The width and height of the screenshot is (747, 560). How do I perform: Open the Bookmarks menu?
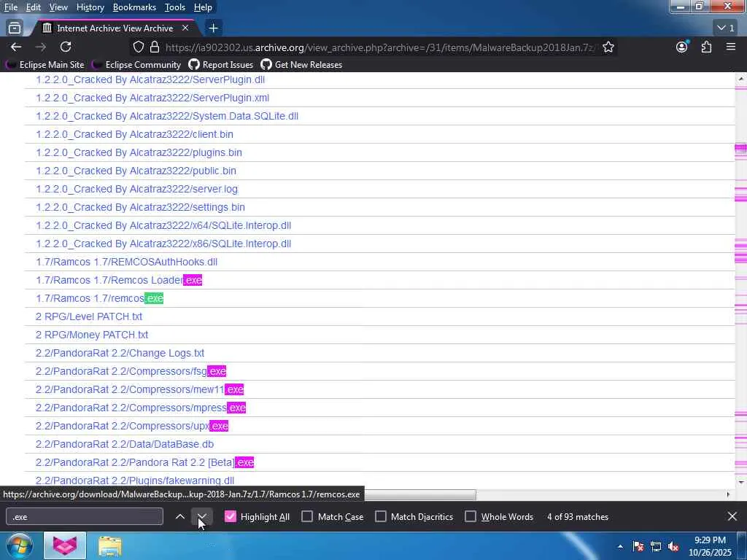coord(134,7)
